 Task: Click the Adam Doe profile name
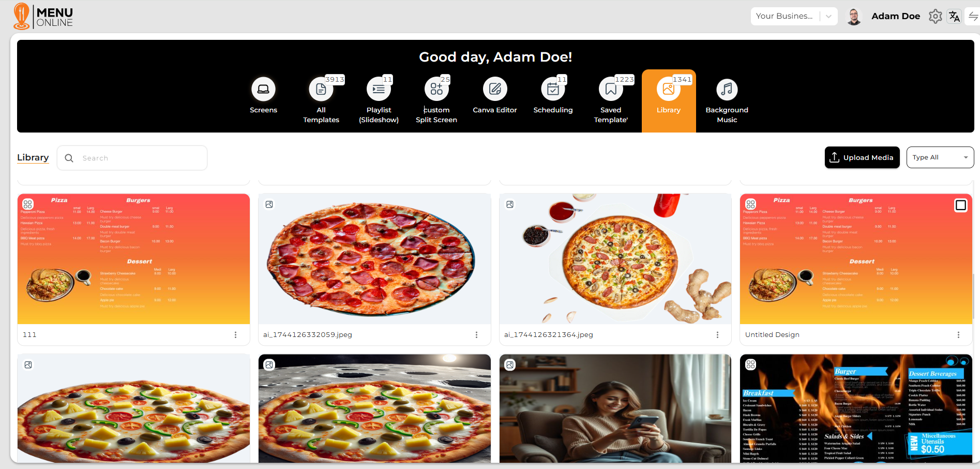click(895, 16)
